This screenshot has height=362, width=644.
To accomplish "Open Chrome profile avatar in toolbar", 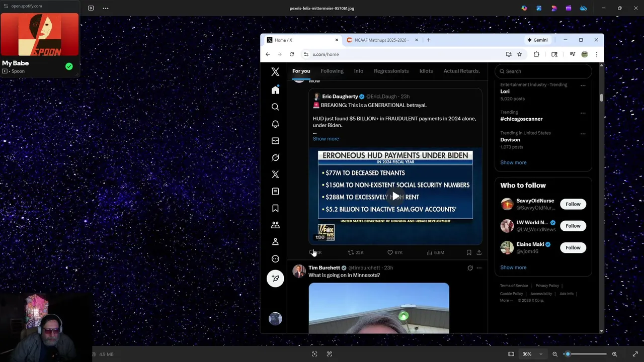I will (584, 54).
